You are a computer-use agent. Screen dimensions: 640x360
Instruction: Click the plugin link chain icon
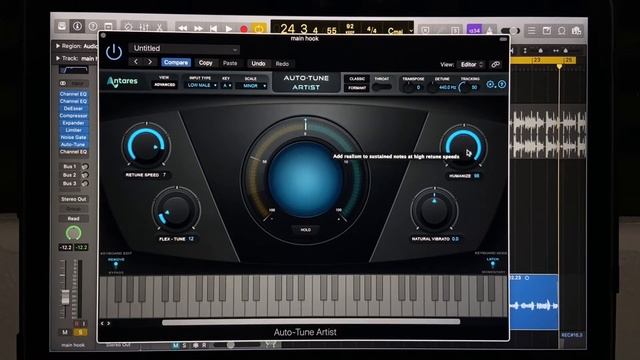[x=496, y=64]
